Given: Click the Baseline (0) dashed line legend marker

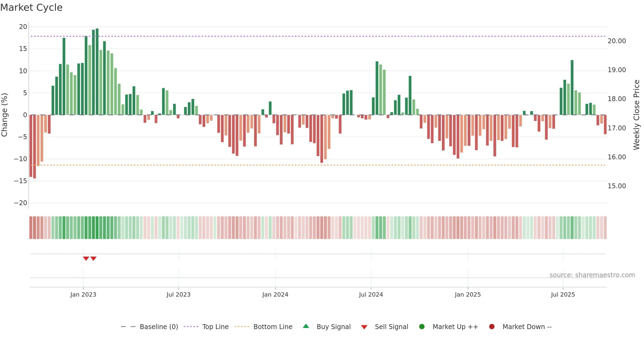Looking at the screenshot, I should pos(128,327).
